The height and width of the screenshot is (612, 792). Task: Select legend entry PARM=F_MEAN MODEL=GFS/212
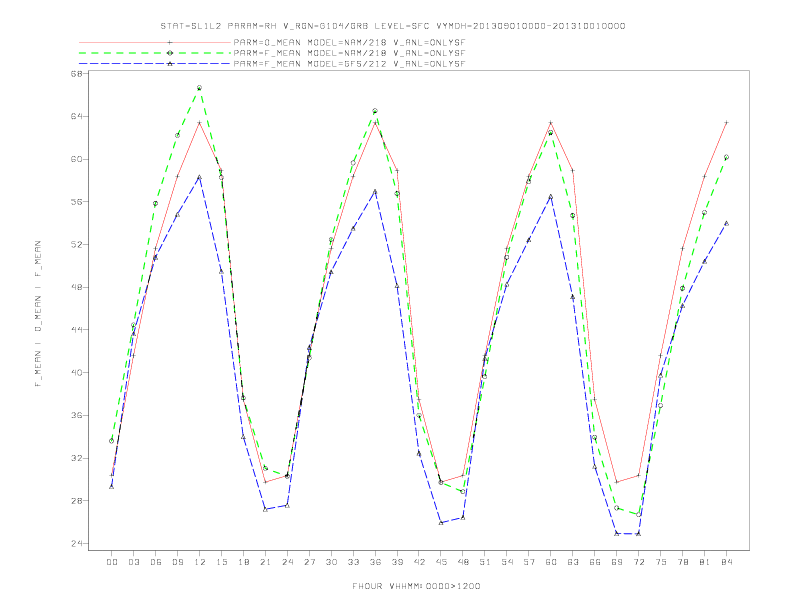click(x=349, y=64)
